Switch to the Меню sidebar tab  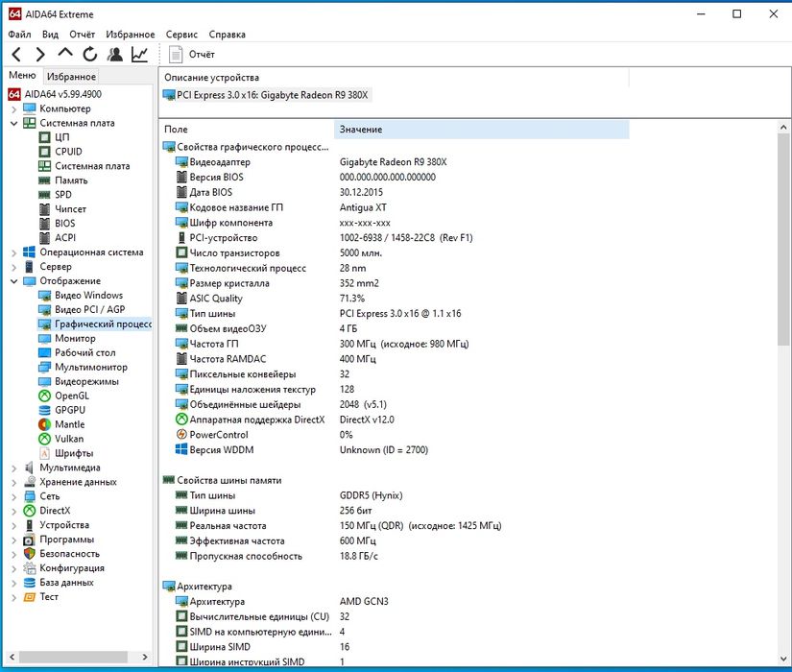pos(22,75)
